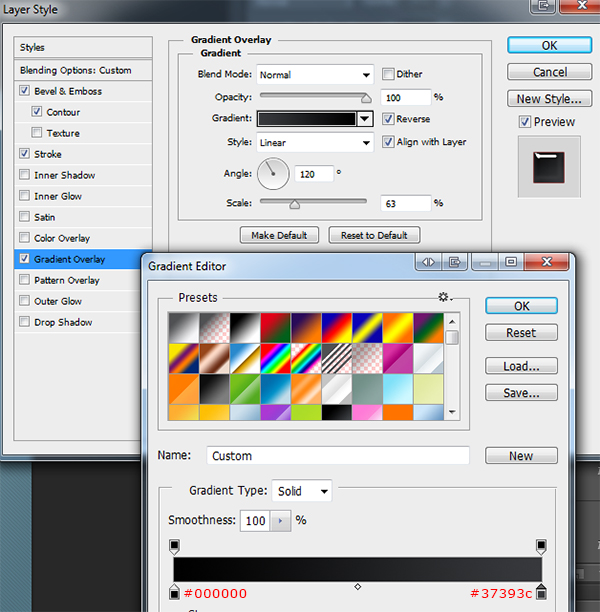Click the left opacity stop above gradient bar
This screenshot has width=600, height=612.
click(174, 546)
